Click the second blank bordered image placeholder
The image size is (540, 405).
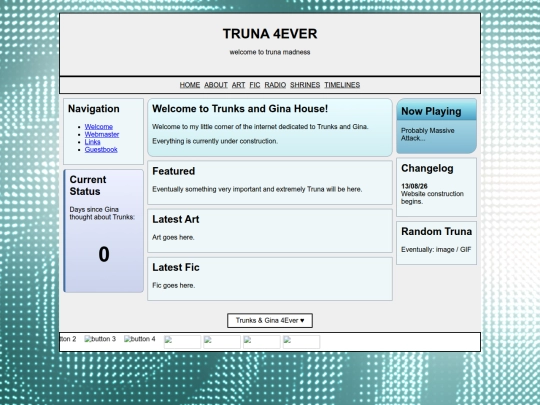(x=222, y=342)
